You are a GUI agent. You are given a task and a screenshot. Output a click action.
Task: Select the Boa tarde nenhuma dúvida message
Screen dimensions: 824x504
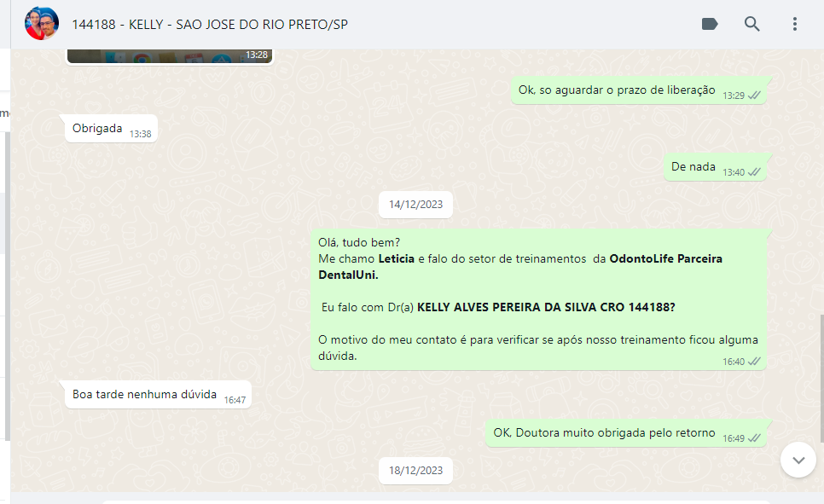point(158,395)
